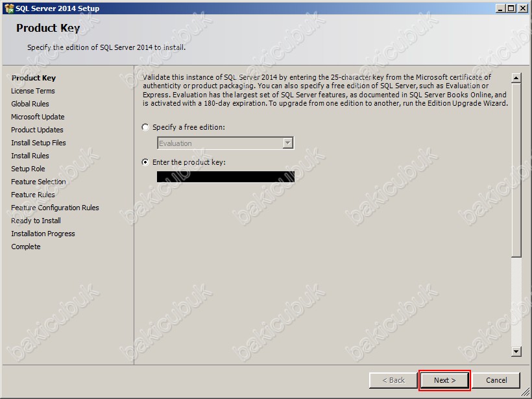Click the 'Specify the edition of SQL Server 2014' subtitle

106,47
